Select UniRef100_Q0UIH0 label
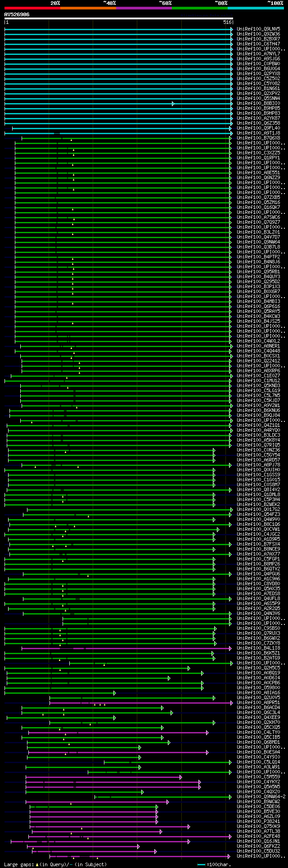The width and height of the screenshot is (288, 868). (x=258, y=470)
